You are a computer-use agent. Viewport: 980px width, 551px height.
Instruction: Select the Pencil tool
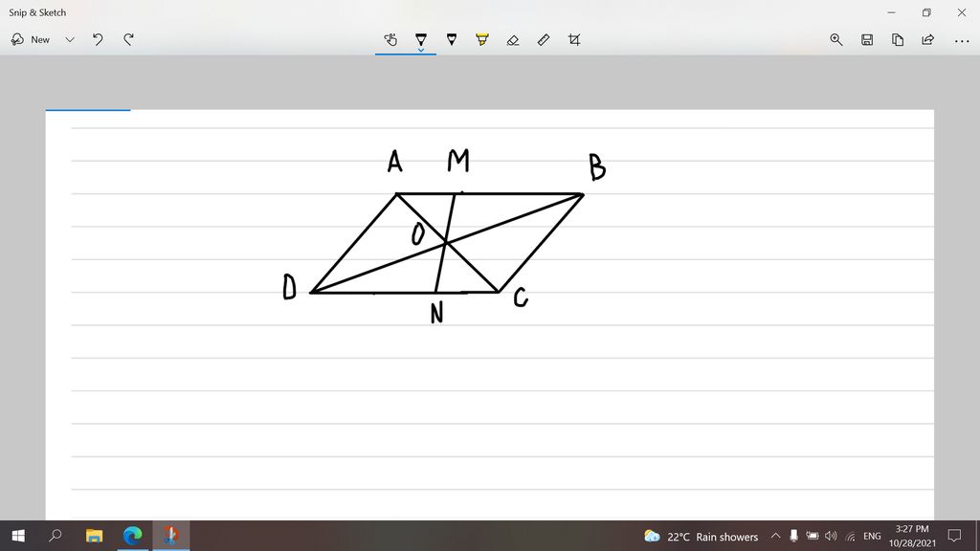452,40
